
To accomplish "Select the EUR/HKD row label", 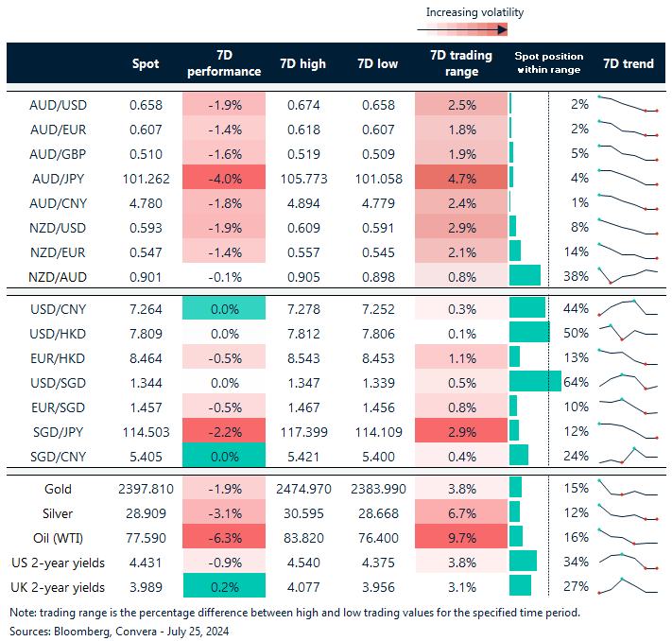I will 58,358.
